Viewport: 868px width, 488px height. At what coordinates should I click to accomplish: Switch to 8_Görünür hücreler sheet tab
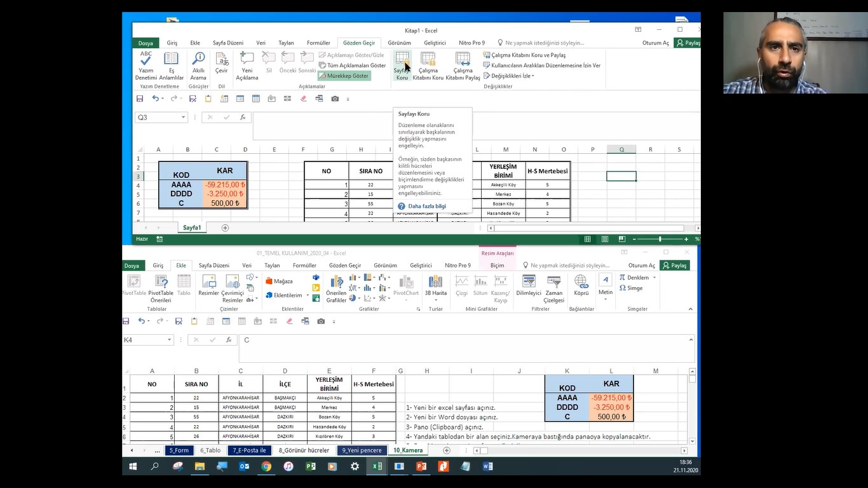tap(304, 451)
